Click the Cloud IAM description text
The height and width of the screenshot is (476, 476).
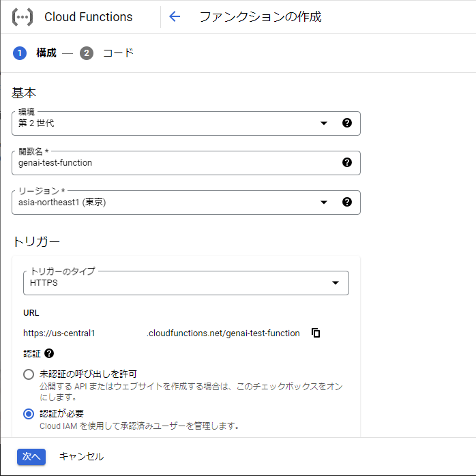point(139,426)
